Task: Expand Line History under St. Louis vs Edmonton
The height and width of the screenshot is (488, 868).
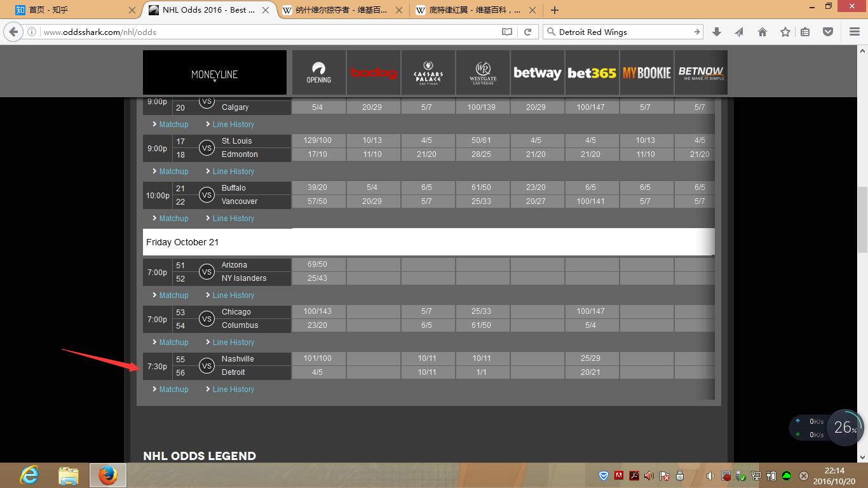Action: tap(233, 172)
